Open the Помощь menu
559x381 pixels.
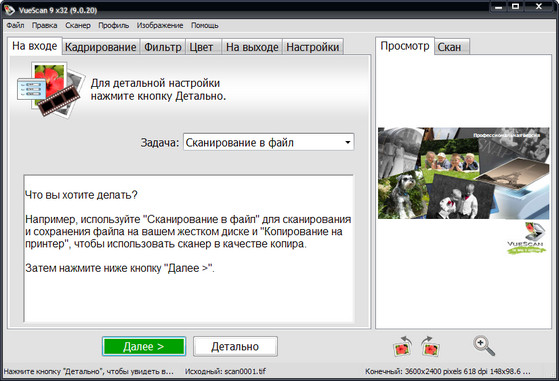coord(205,25)
